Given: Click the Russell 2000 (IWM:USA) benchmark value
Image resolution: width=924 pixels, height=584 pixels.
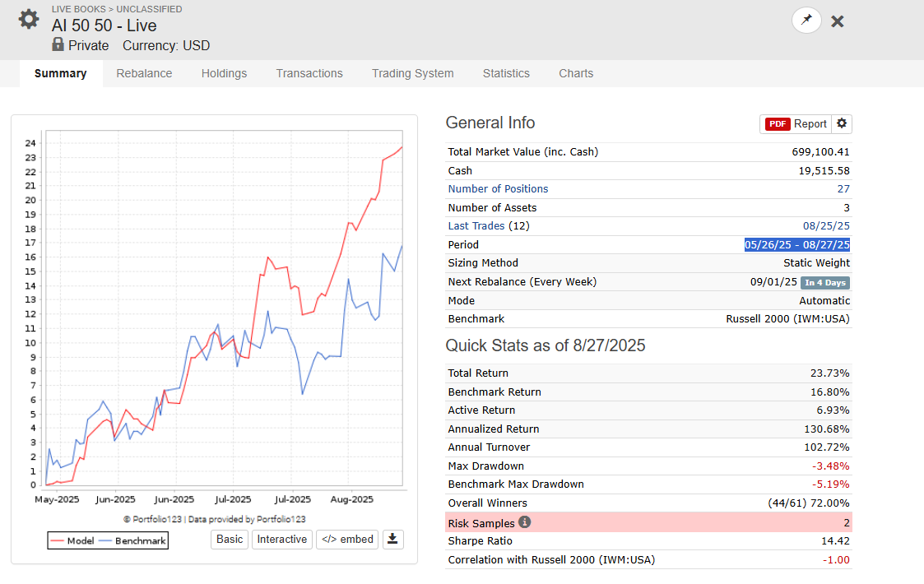Looking at the screenshot, I should coord(787,319).
